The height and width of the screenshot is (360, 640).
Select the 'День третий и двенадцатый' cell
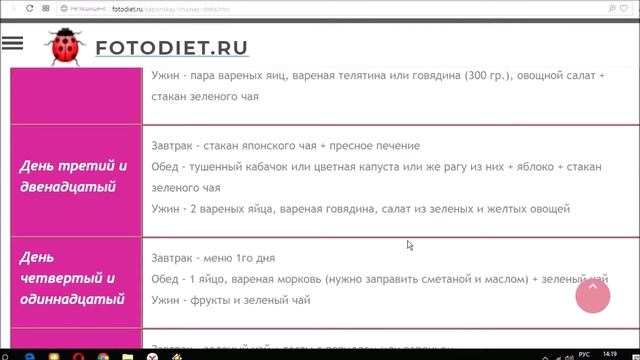[76, 181]
